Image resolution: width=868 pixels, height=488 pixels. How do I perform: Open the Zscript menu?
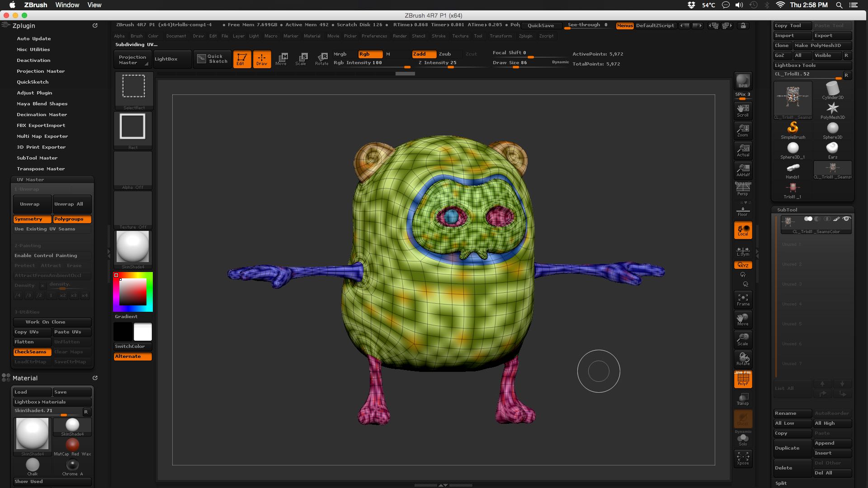coord(546,36)
